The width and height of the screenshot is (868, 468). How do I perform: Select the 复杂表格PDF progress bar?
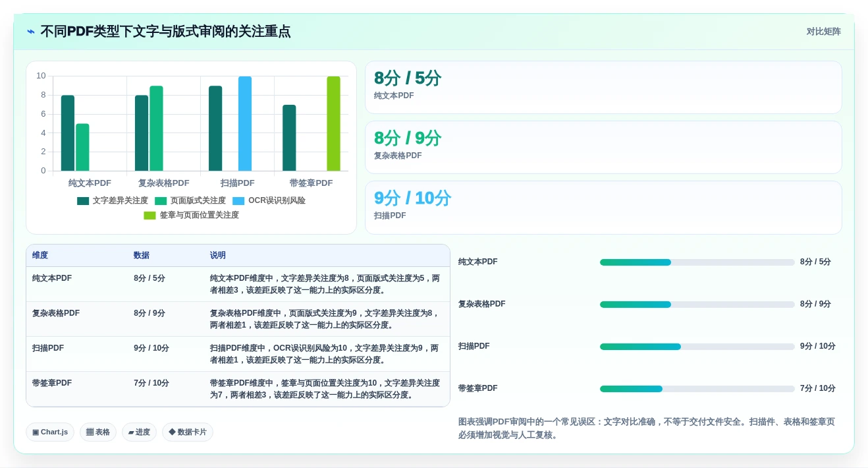point(697,305)
